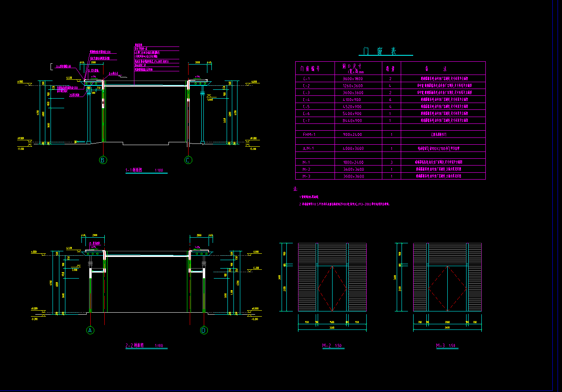This screenshot has height=392, width=562.
Task: Select grid axis bubble A
Action: point(91,330)
